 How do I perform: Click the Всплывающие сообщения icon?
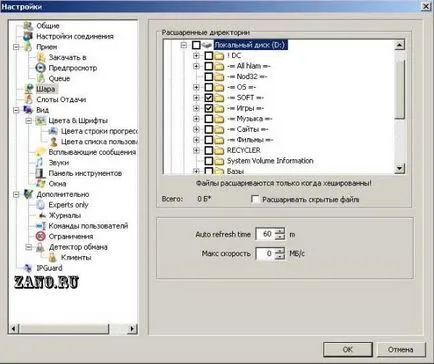(40, 152)
